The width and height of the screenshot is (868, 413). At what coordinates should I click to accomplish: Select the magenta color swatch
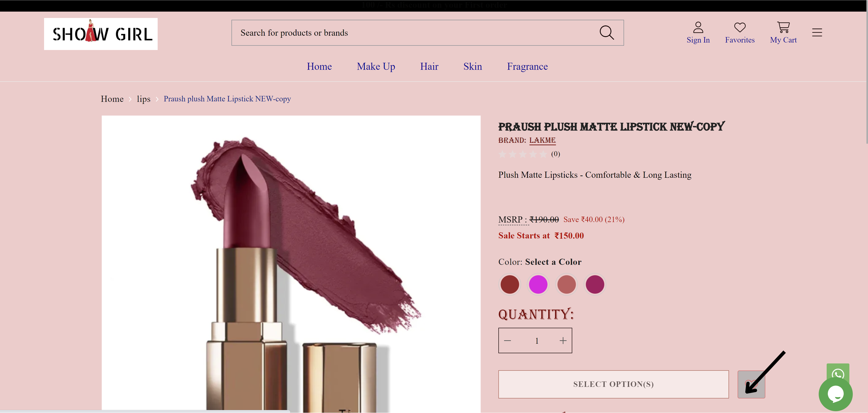[538, 284]
